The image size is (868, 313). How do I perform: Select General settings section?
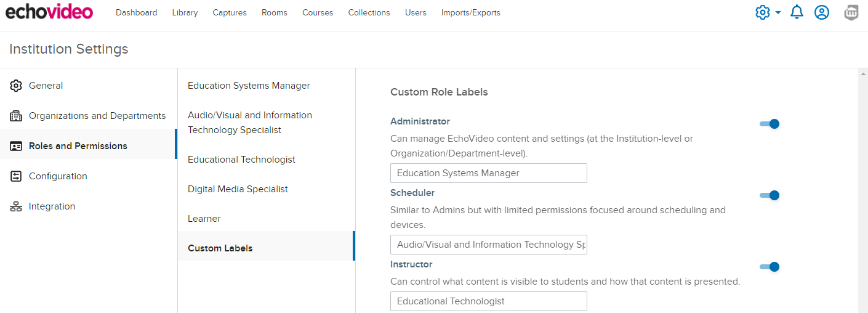(x=89, y=86)
